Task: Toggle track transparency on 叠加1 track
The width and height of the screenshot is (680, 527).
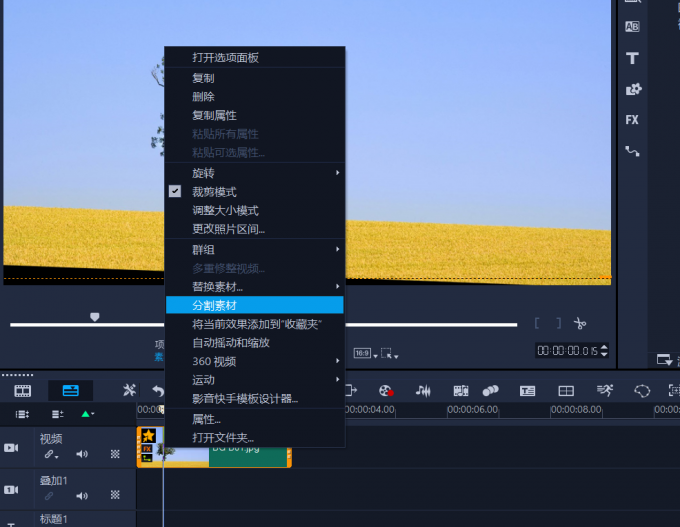Action: pyautogui.click(x=115, y=495)
